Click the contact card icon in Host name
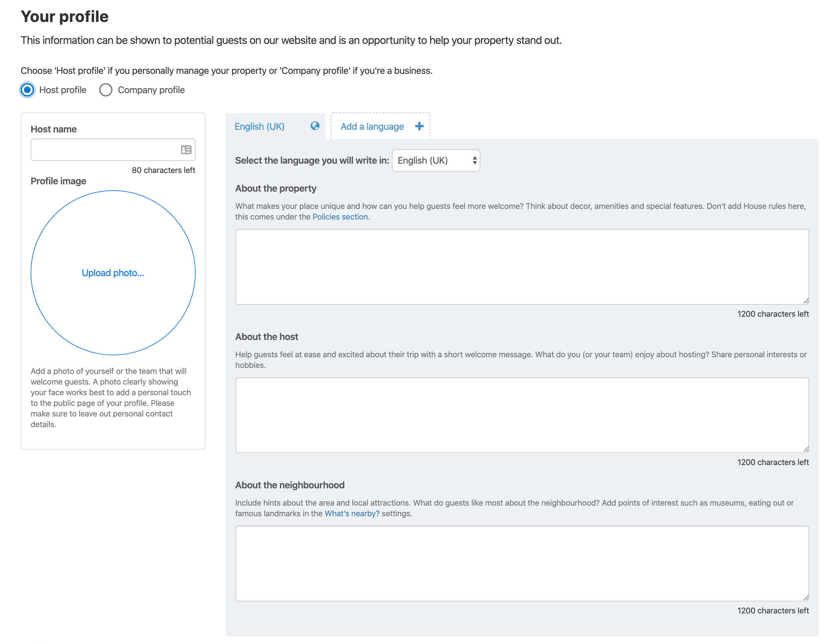 [186, 150]
